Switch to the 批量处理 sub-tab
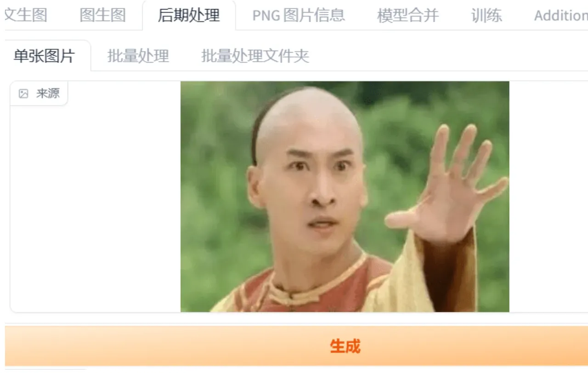588x373 pixels. (138, 56)
